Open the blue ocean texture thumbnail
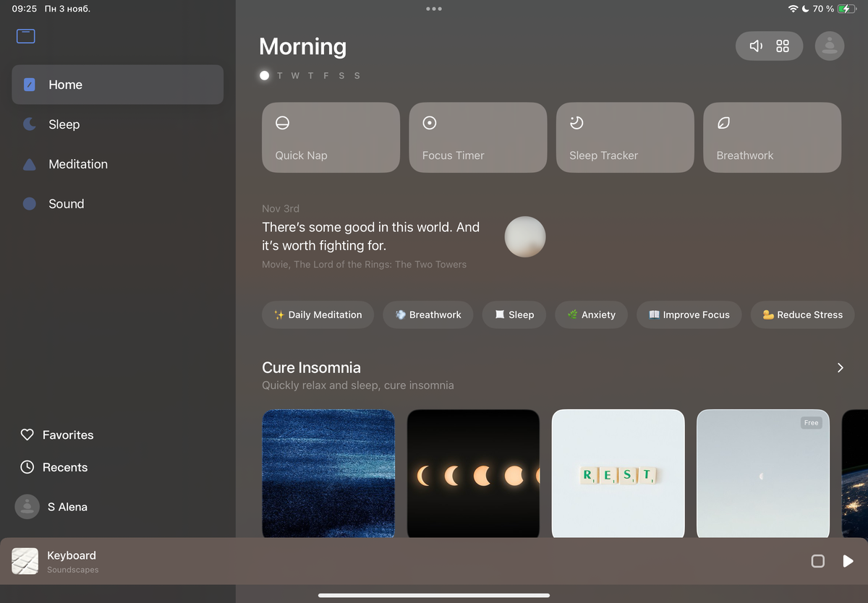The width and height of the screenshot is (868, 603). coord(328,474)
